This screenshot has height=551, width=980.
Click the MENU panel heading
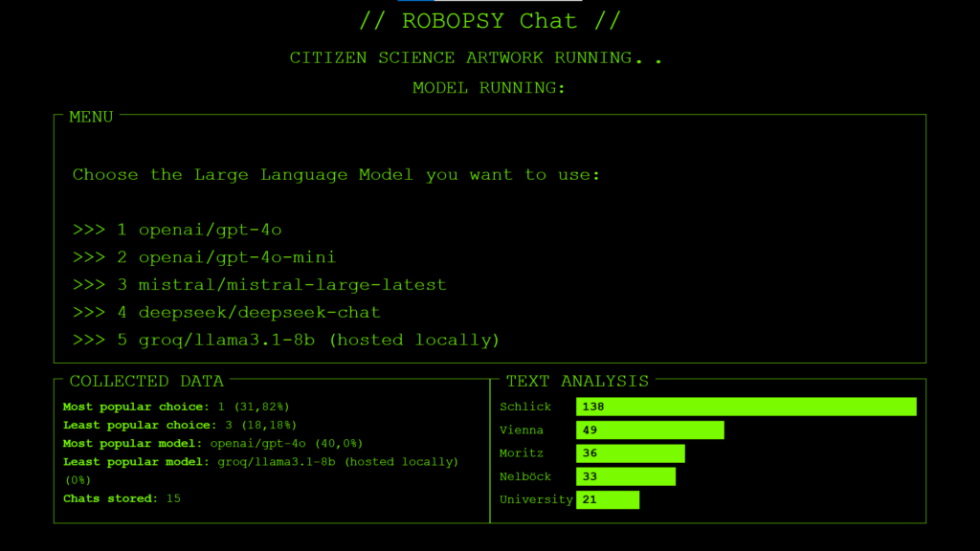click(91, 117)
